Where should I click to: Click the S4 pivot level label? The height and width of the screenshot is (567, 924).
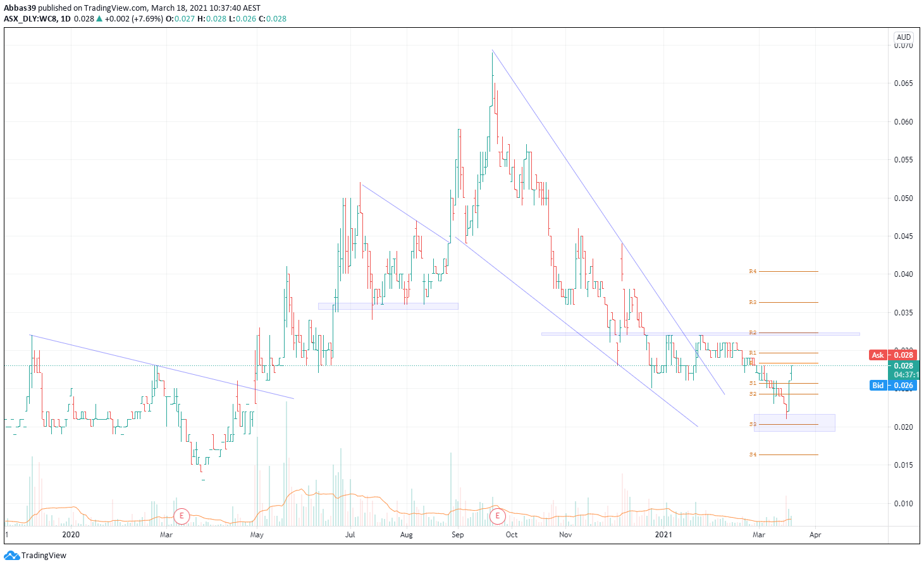753,454
